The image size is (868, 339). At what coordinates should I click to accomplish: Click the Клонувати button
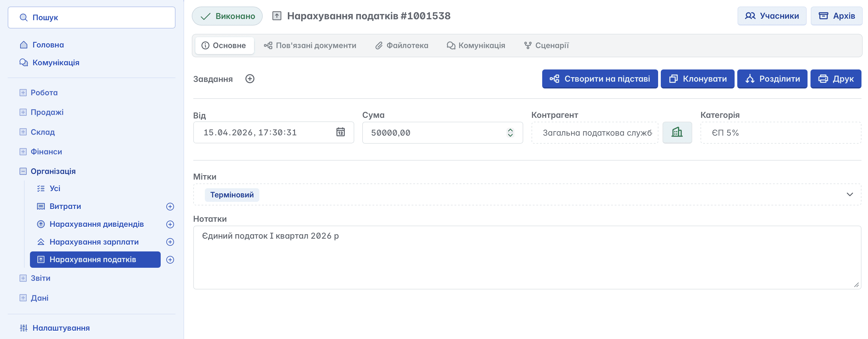[697, 79]
